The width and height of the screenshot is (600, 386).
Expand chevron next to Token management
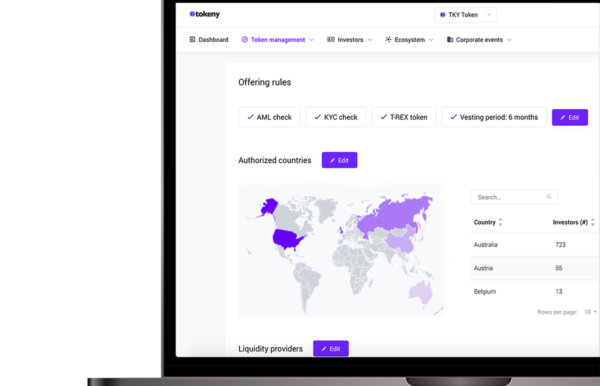[312, 40]
